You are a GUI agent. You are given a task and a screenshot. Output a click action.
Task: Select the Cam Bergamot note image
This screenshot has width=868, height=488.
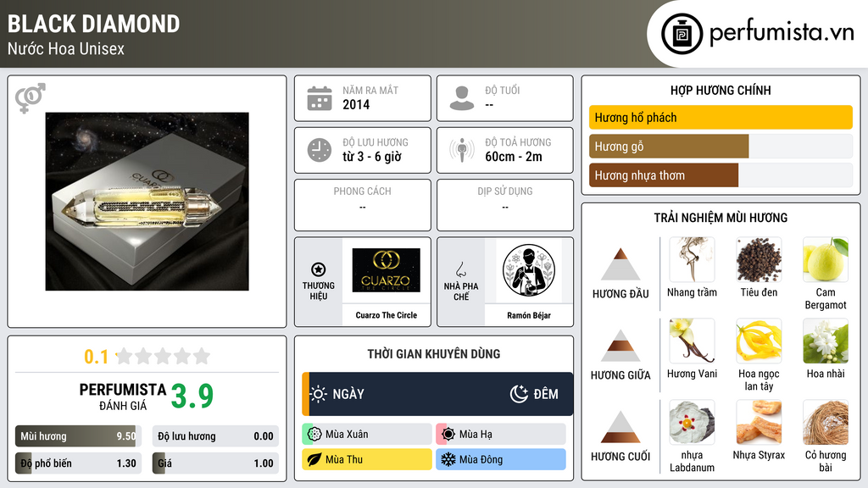click(826, 259)
